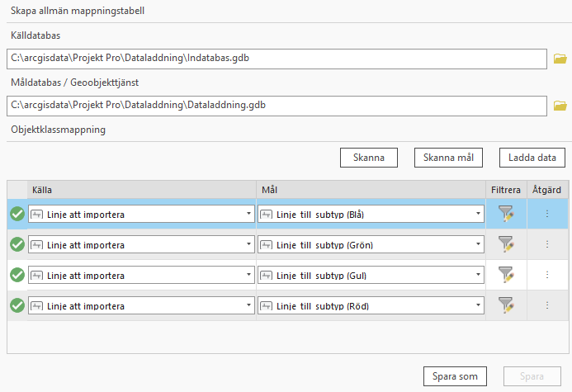Open filter for the Blå subtype row
Screen dimensions: 572x392
[x=506, y=215]
